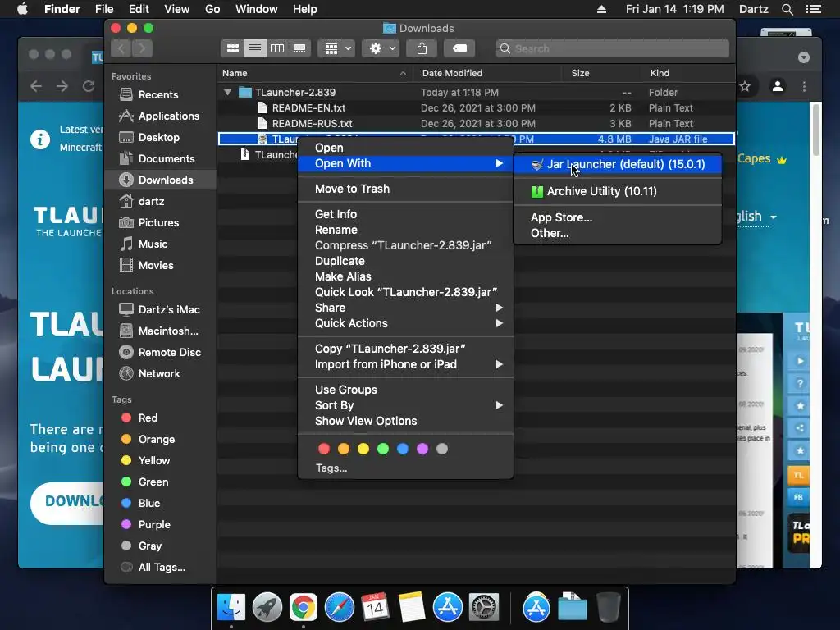Screen dimensions: 840x630
Task: Sort by Size column header
Action: (601, 73)
